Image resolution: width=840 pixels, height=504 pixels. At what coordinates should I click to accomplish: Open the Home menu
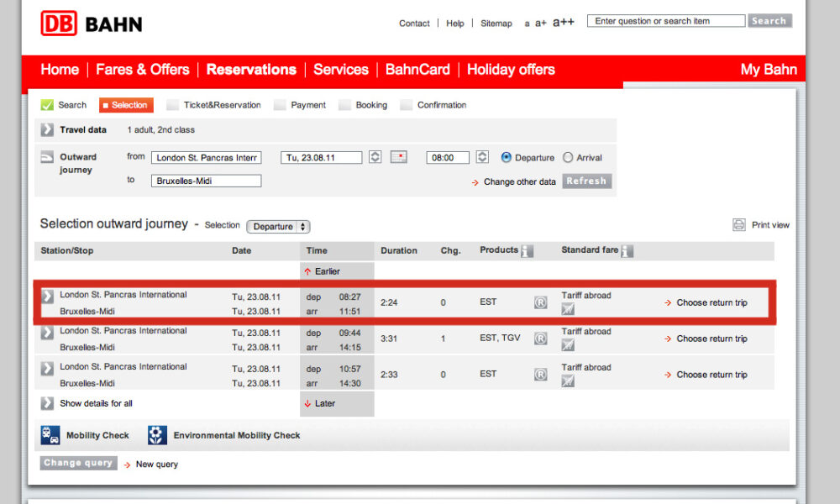tap(60, 70)
